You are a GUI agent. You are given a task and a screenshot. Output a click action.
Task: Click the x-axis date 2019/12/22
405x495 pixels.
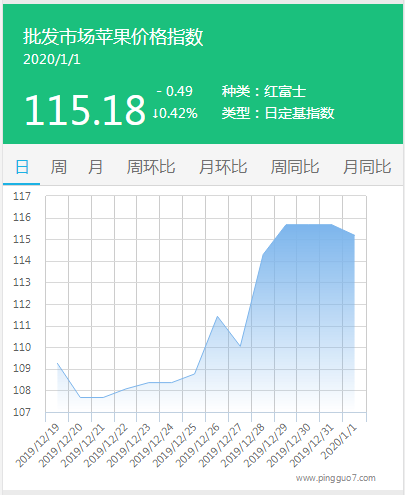click(106, 445)
